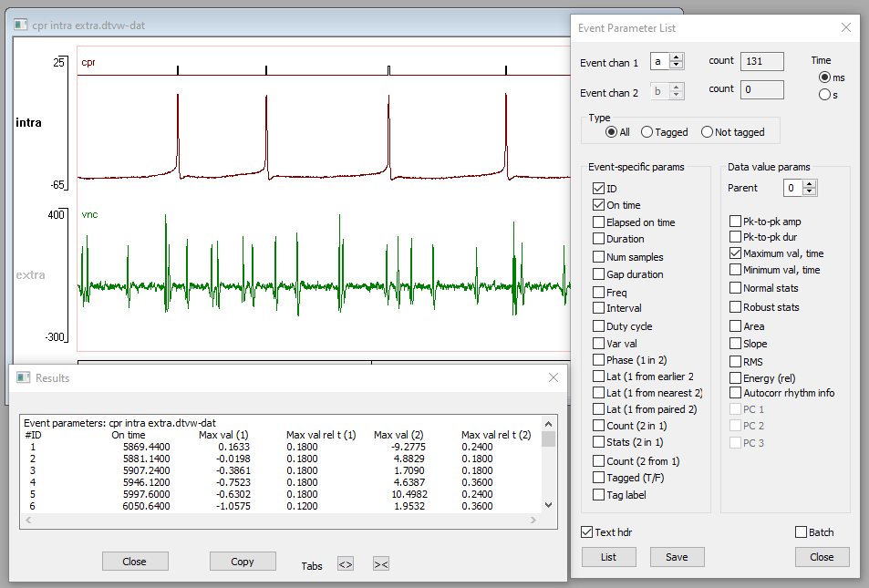Uncheck the ID event parameter
Viewport: 869px width, 588px height.
click(597, 188)
